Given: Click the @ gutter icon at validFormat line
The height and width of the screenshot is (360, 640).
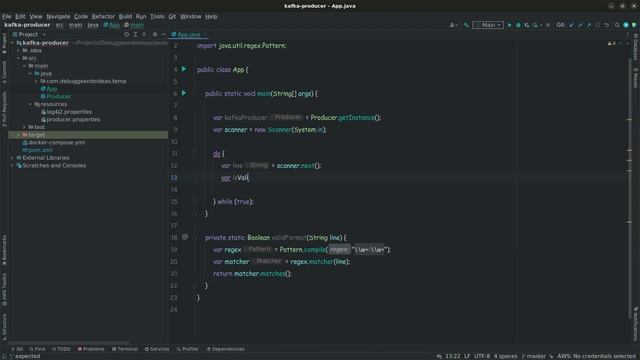Looking at the screenshot, I should (x=185, y=237).
